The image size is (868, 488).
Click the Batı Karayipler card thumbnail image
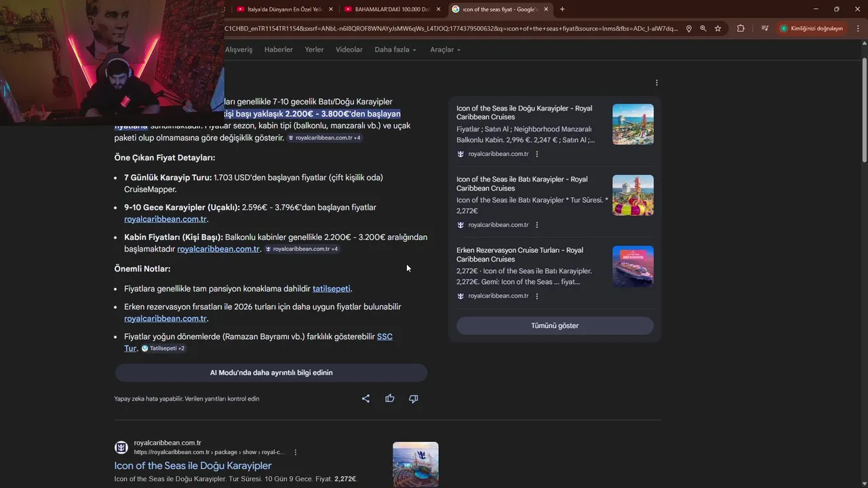coord(633,195)
